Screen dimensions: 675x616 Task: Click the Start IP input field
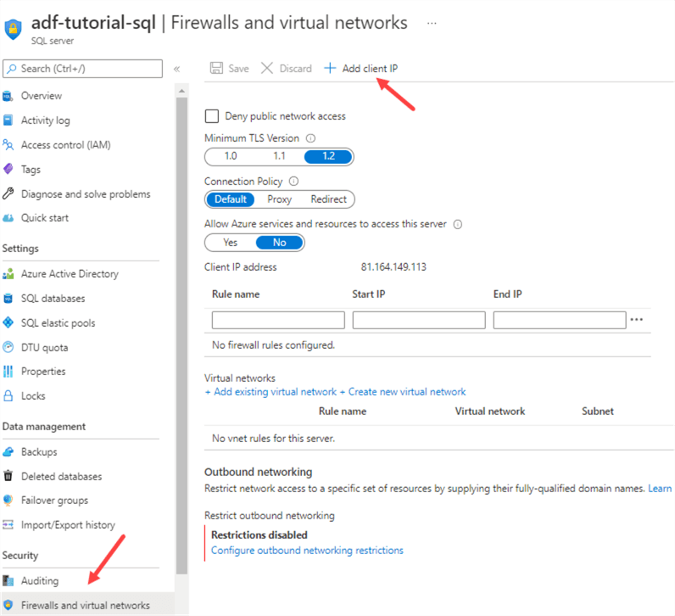coord(419,320)
